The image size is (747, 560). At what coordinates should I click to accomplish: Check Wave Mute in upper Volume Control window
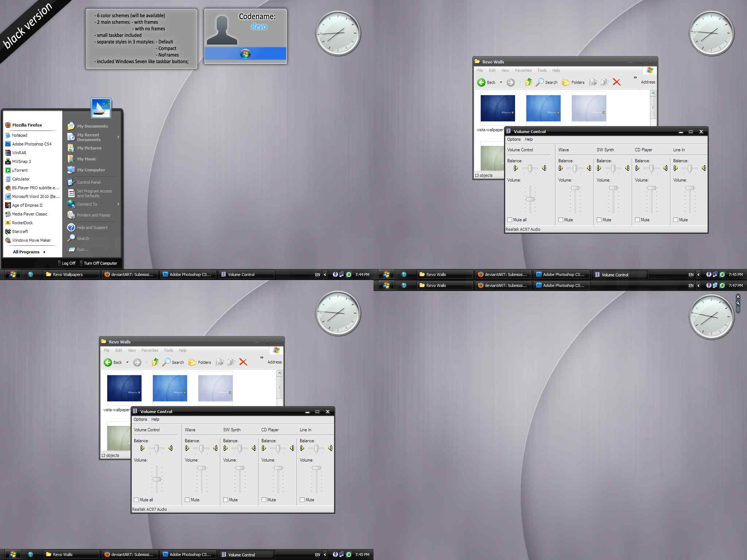pyautogui.click(x=561, y=220)
